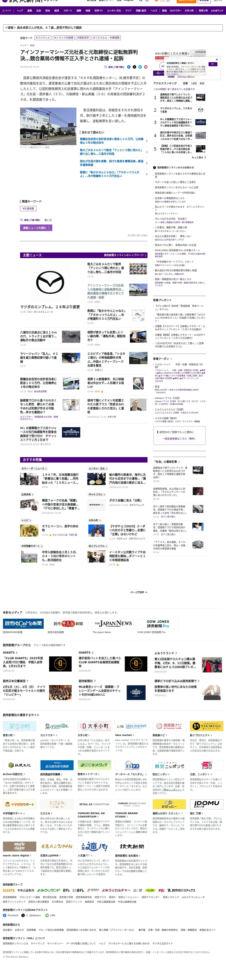
Task: Open ranking item 1 about 道路陥没 truck
Action: coord(179,98)
